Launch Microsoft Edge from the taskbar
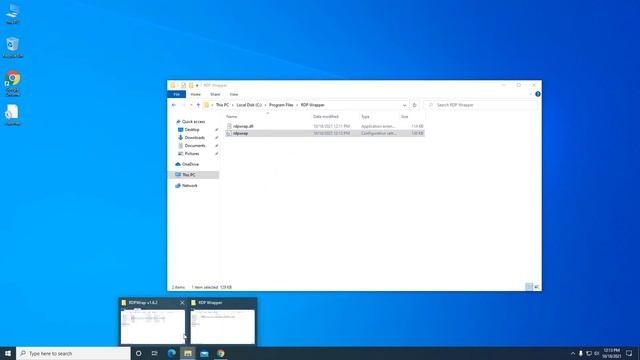 171,353
